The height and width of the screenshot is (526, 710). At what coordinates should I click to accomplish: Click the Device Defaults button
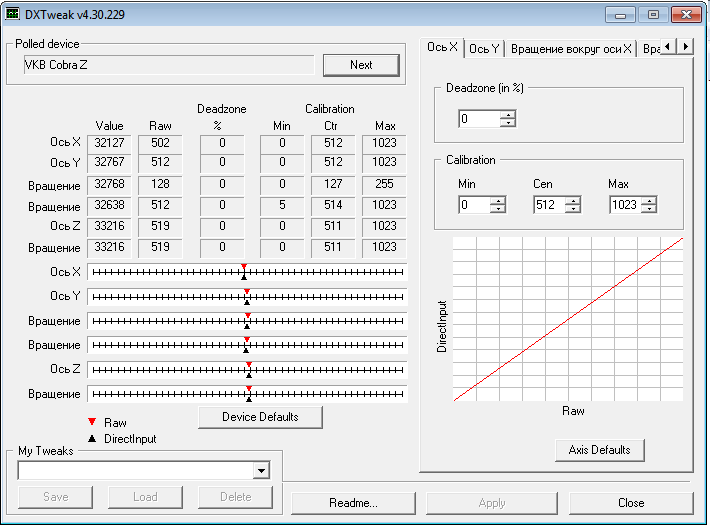point(260,417)
